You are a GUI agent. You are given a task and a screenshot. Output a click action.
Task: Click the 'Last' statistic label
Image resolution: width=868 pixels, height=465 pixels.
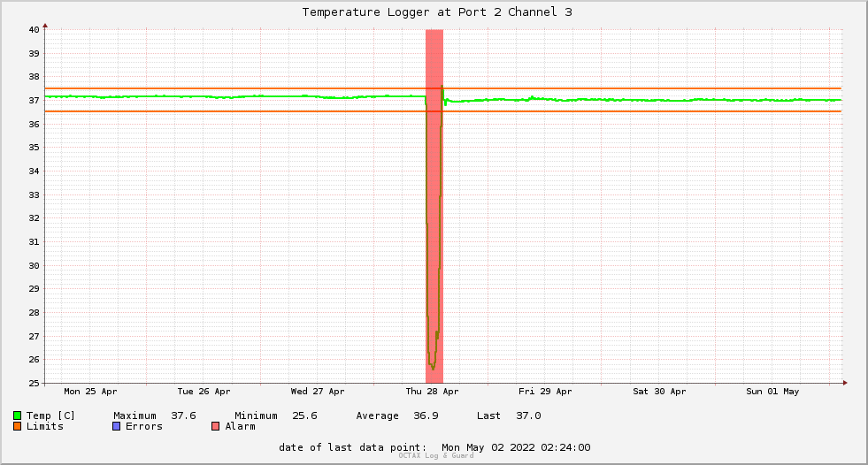pyautogui.click(x=488, y=415)
